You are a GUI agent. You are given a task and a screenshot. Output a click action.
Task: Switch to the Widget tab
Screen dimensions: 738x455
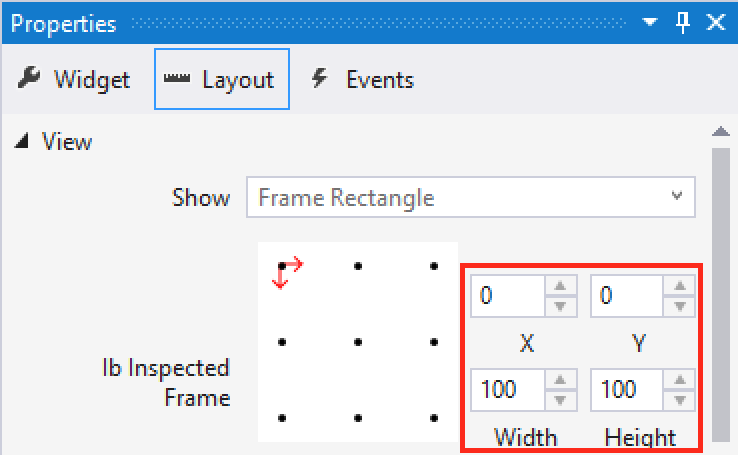[x=75, y=79]
